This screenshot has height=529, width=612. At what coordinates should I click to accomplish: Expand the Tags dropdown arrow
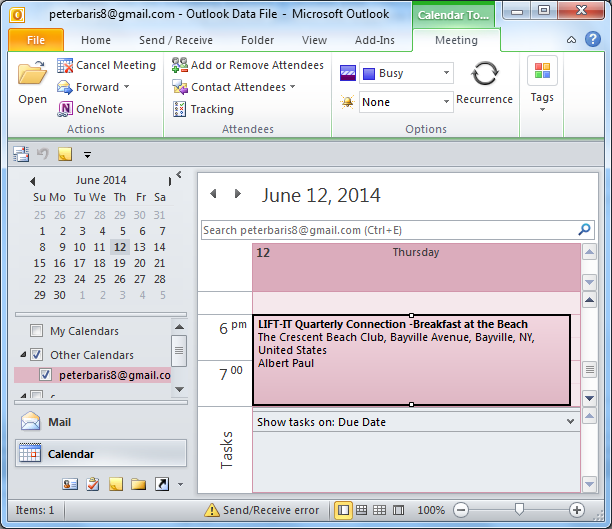point(542,110)
